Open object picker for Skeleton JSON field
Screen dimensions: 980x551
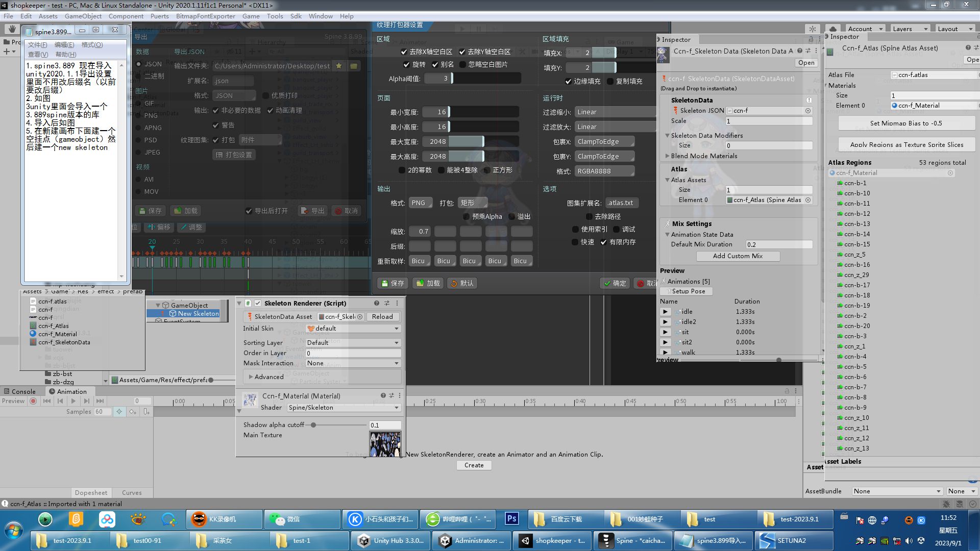coord(808,111)
